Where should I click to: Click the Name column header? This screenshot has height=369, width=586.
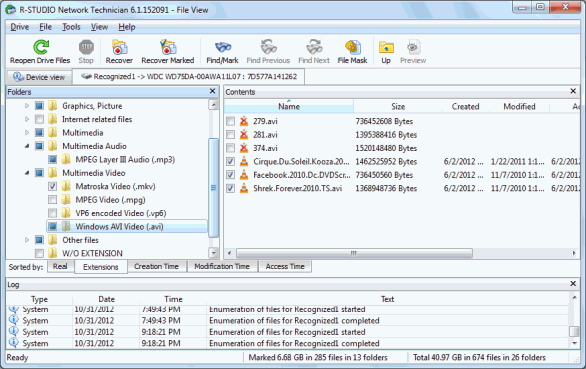click(289, 107)
